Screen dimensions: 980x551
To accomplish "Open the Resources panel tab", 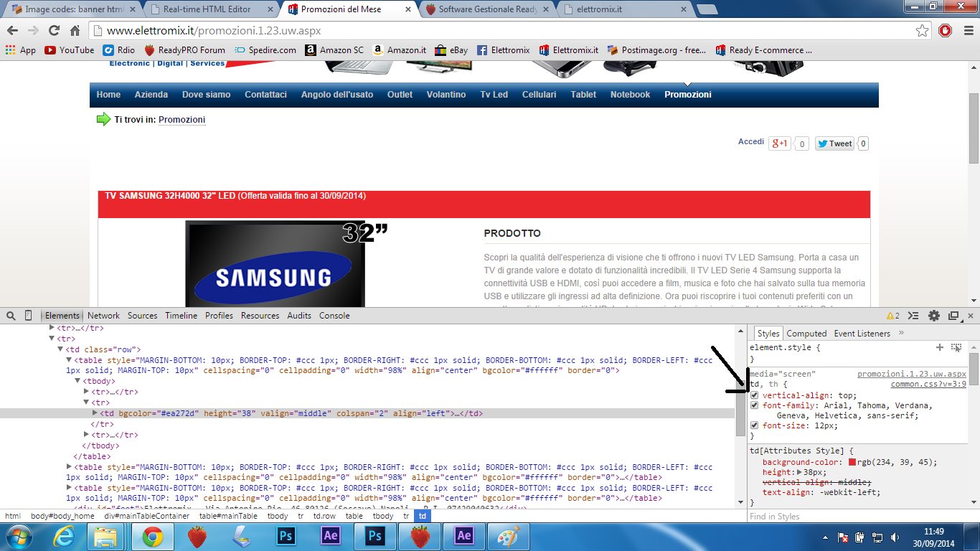I will click(260, 316).
